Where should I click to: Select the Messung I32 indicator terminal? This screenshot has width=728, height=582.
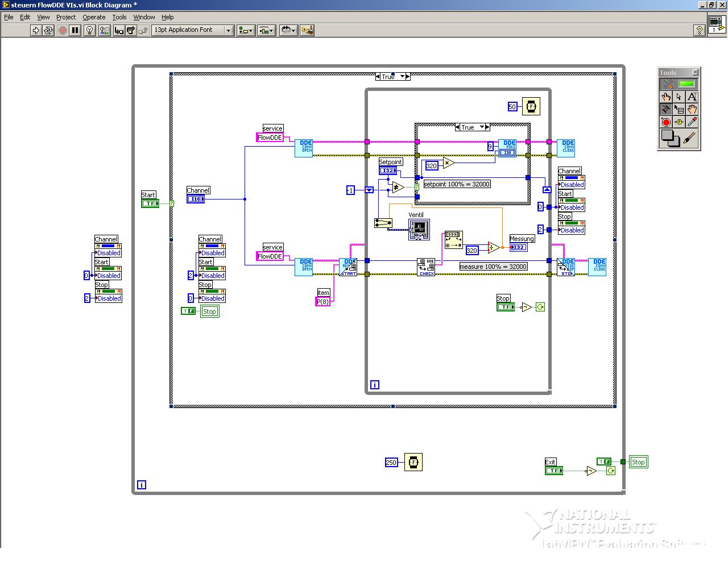[x=519, y=247]
